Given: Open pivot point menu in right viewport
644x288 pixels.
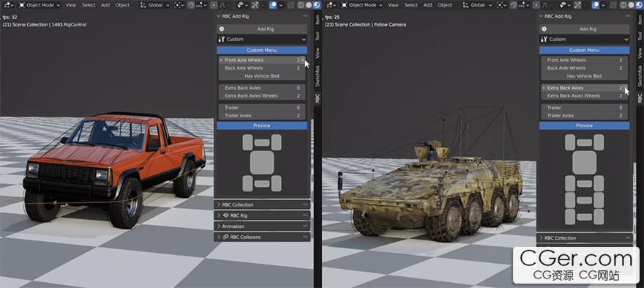Looking at the screenshot, I should point(501,5).
